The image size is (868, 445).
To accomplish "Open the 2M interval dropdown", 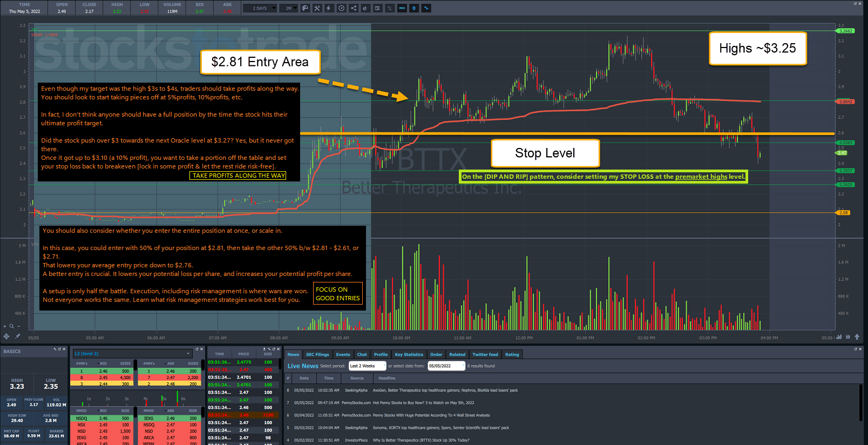I will pos(288,8).
